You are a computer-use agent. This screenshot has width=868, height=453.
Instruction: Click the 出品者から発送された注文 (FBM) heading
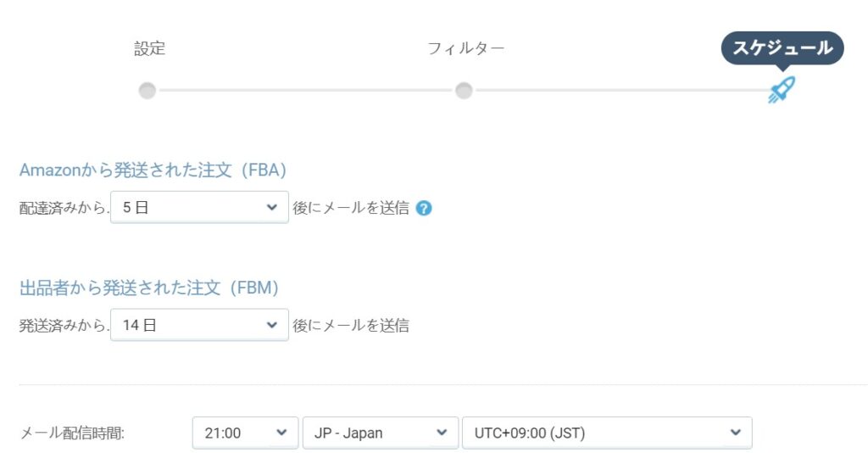[x=149, y=288]
